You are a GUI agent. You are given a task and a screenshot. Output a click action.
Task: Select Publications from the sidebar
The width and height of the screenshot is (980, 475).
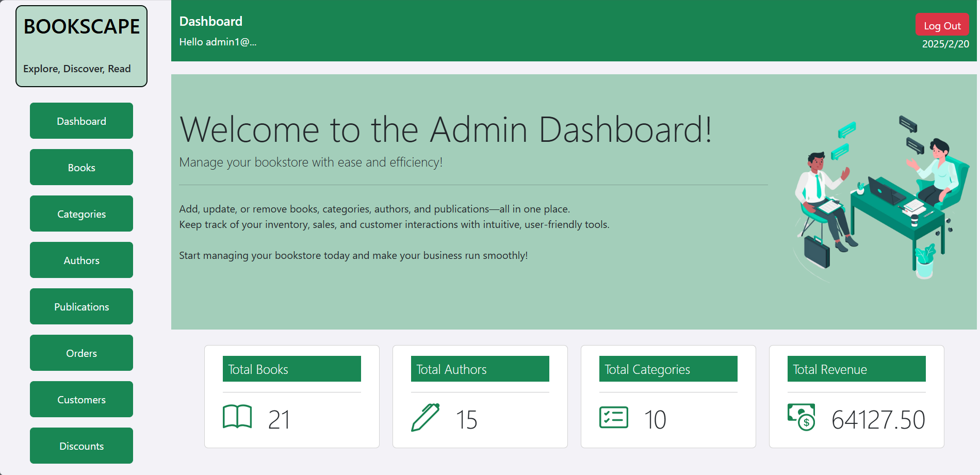click(81, 306)
